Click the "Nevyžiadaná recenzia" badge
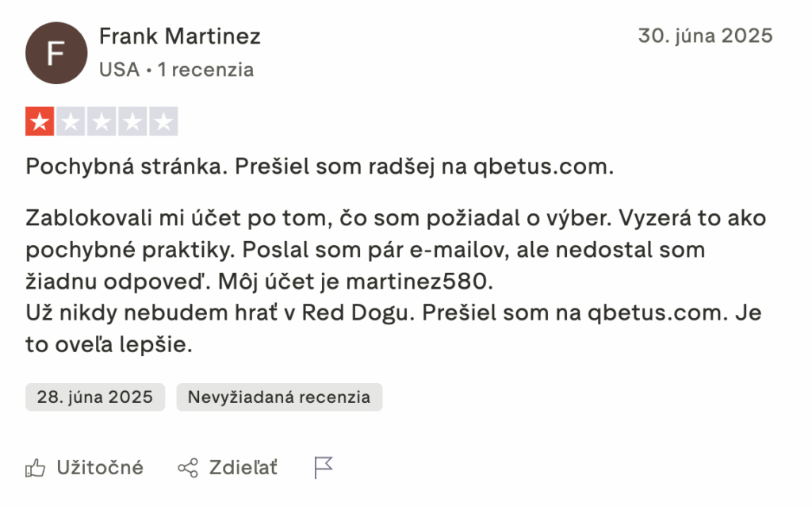This screenshot has height=506, width=812. (279, 397)
